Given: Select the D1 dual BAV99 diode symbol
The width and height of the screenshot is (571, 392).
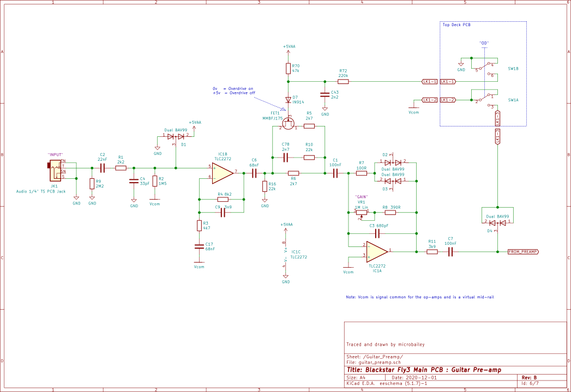Looking at the screenshot, I should point(176,136).
